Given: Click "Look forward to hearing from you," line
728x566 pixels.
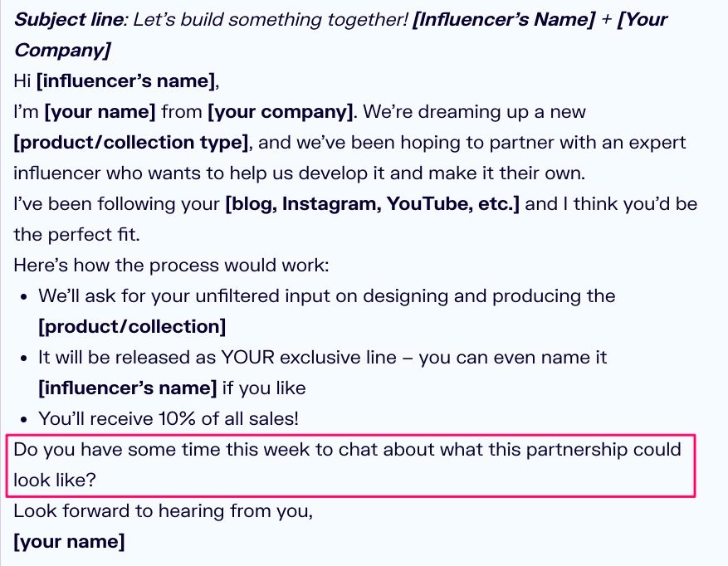Looking at the screenshot, I should click(x=163, y=511).
